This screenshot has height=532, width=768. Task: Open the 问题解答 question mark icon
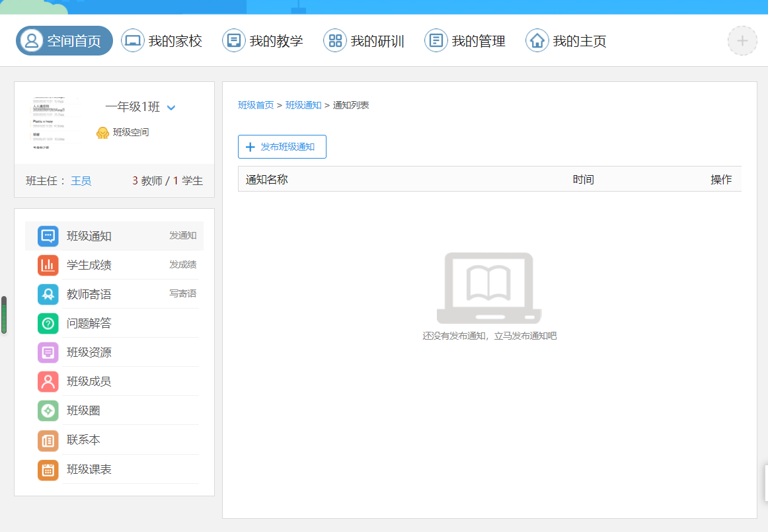(x=48, y=323)
